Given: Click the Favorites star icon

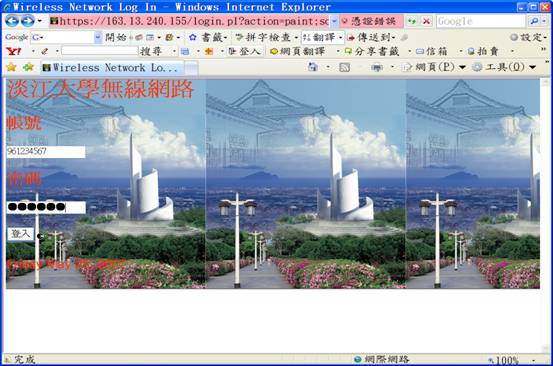Looking at the screenshot, I should (x=12, y=67).
